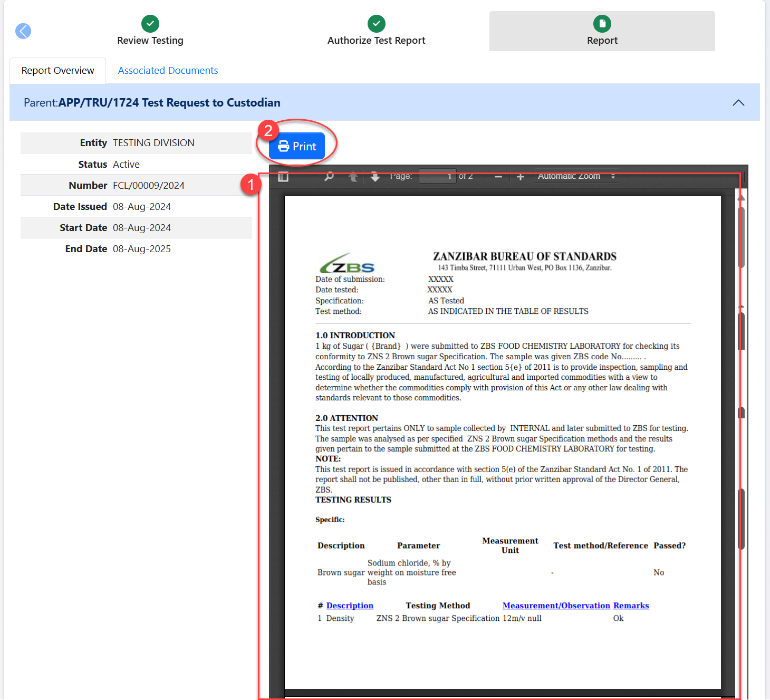This screenshot has width=770, height=700.
Task: Go to previous page in PDF
Action: [x=353, y=177]
